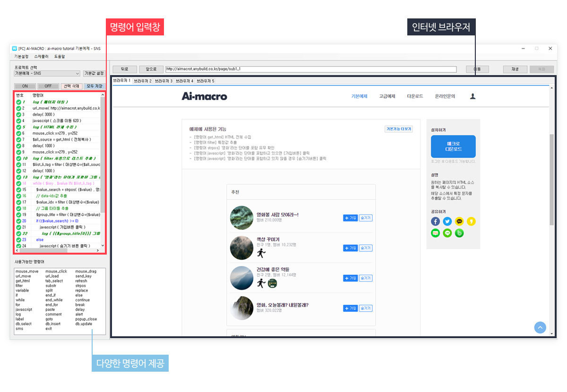
Task: Click the blue scroll-to-top circle button
Action: pos(540,327)
